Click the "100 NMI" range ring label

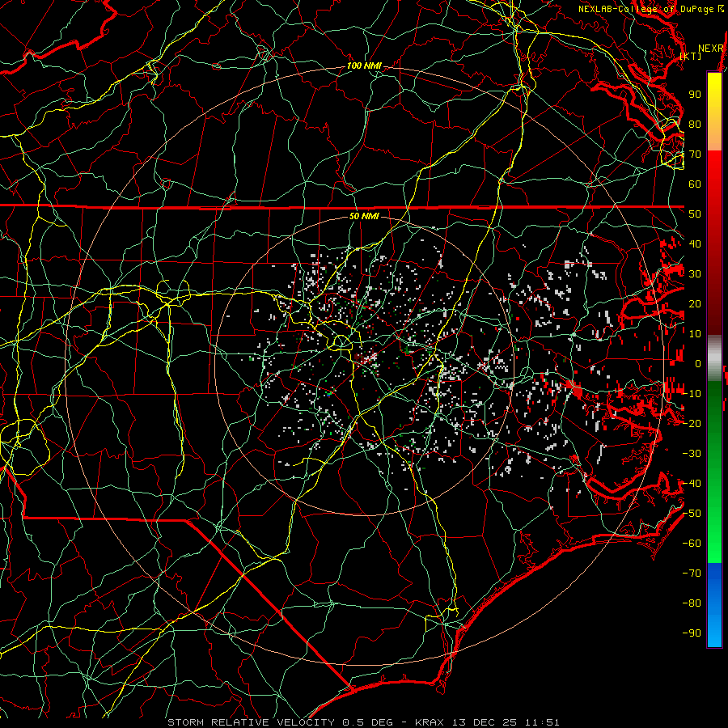click(x=364, y=66)
